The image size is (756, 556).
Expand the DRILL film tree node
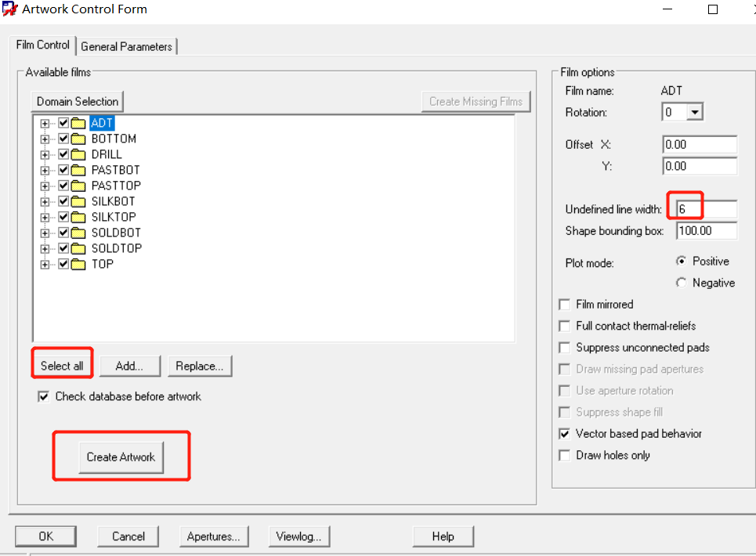45,155
